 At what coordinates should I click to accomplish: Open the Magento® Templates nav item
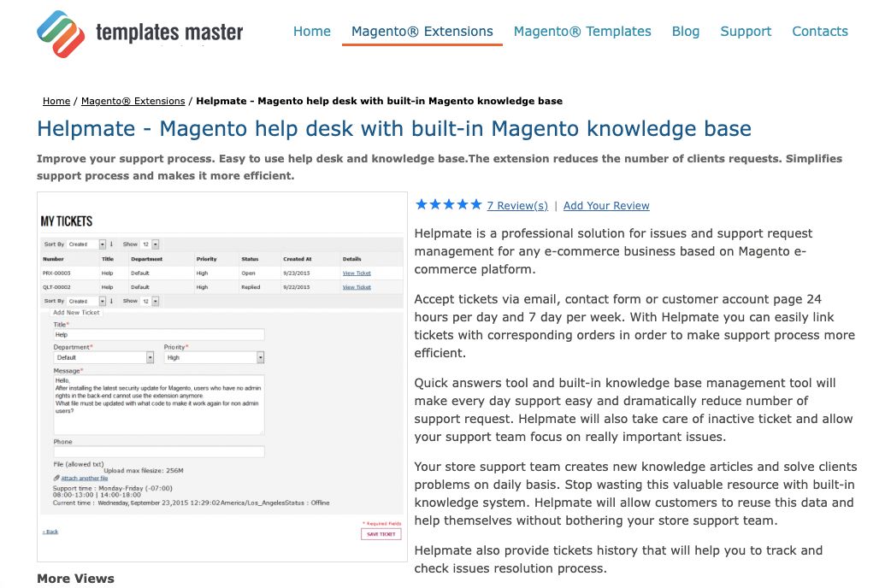582,31
